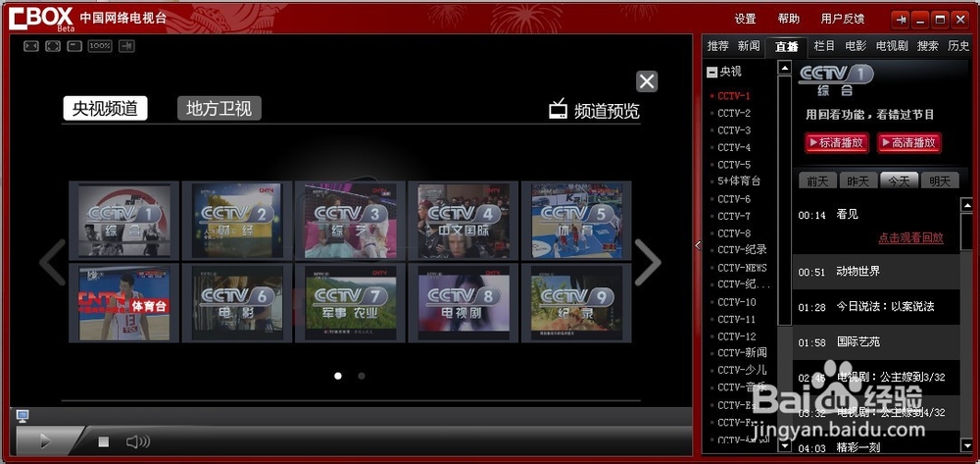Click the 频道预览 TV icon

[x=558, y=109]
